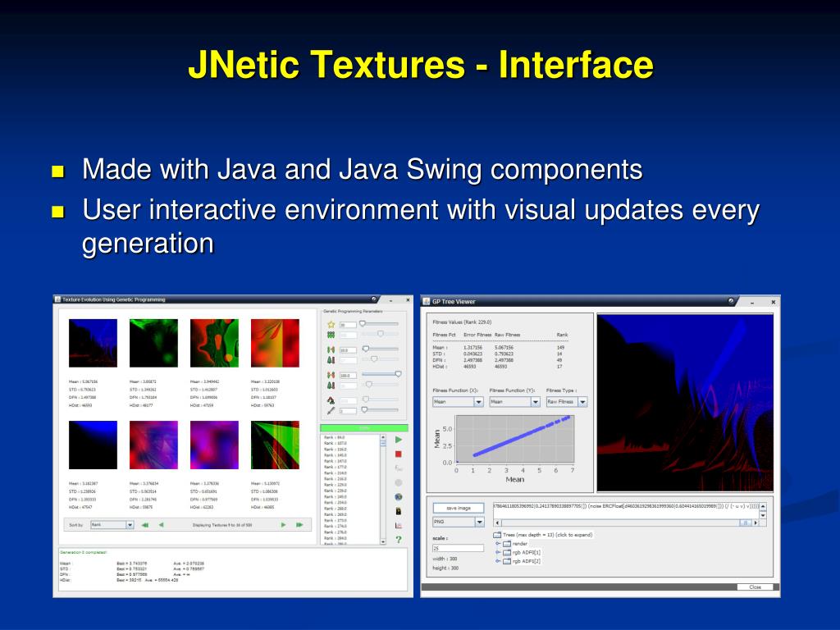Click the grey circle icon in side toolbar

(398, 482)
